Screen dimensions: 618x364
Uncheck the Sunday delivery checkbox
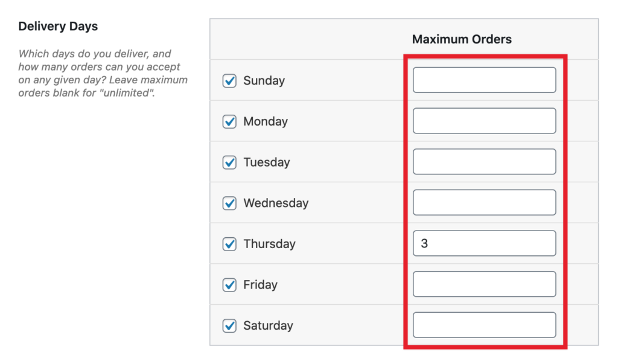229,81
